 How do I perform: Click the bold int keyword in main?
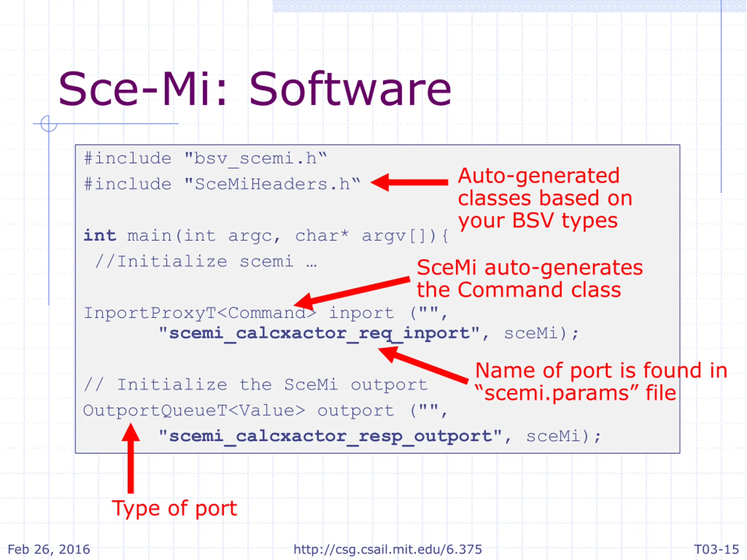pyautogui.click(x=100, y=235)
